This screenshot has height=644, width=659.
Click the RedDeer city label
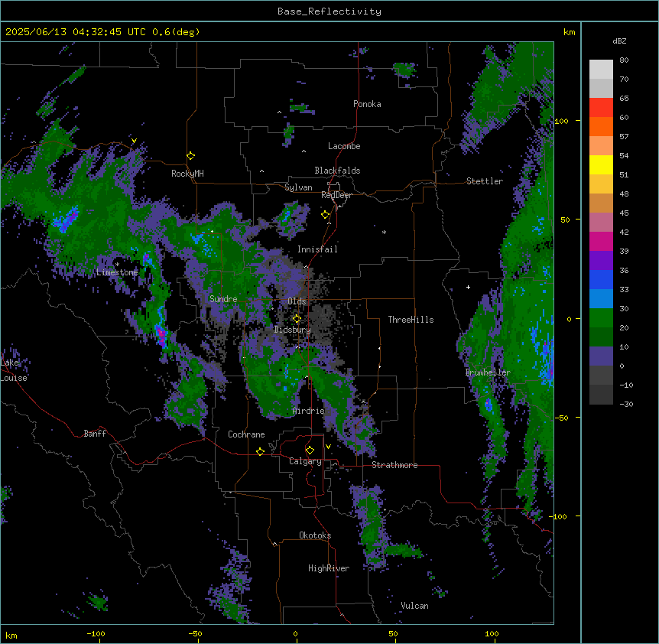[336, 195]
